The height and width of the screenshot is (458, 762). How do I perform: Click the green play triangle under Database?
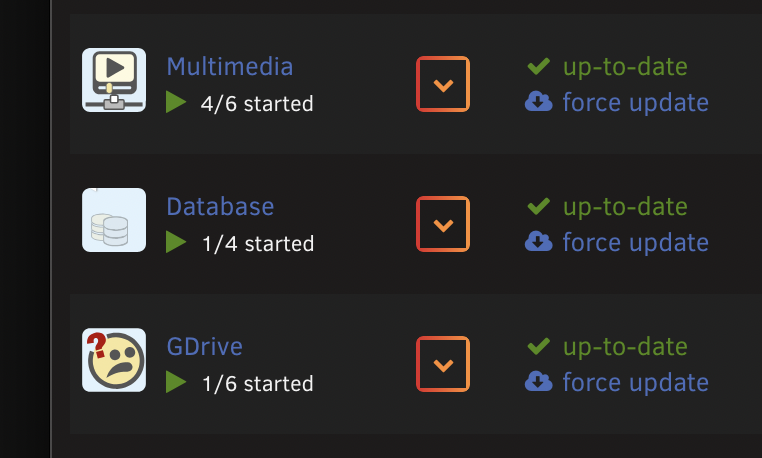pyautogui.click(x=176, y=242)
